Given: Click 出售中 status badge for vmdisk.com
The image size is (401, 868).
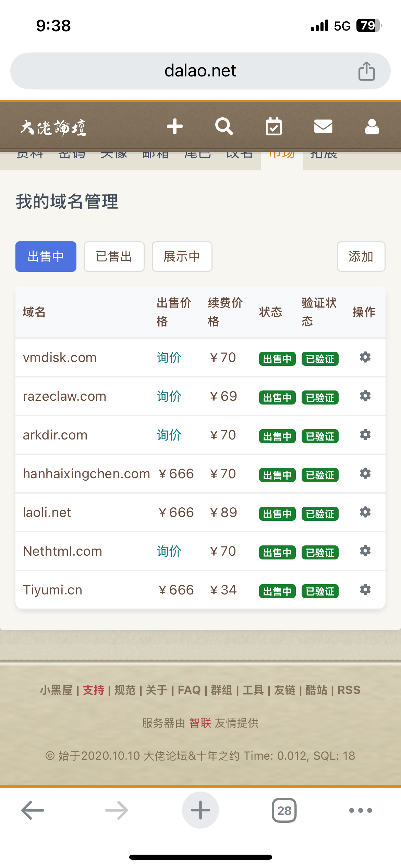Looking at the screenshot, I should [277, 359].
